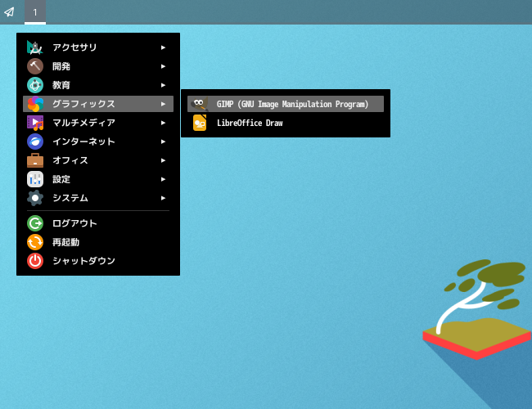Select the グラフィックス menu entry

click(98, 104)
